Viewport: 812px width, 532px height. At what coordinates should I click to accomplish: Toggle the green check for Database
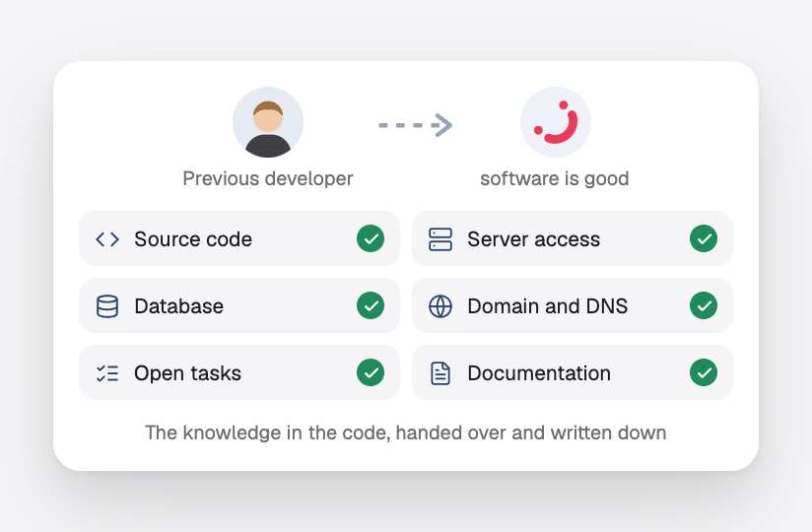point(371,305)
